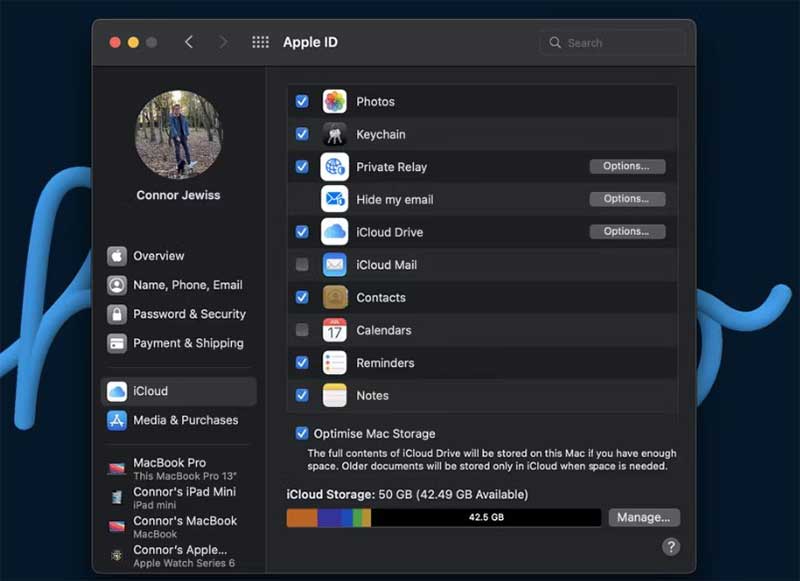800x581 pixels.
Task: Click the 42.5 GB free storage bar area
Action: coord(486,517)
